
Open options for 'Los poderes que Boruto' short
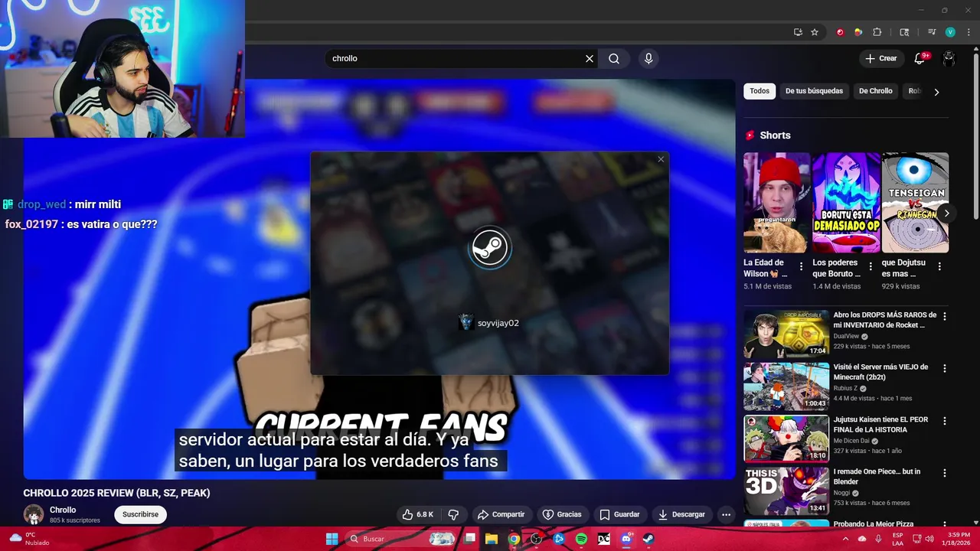[x=871, y=266]
